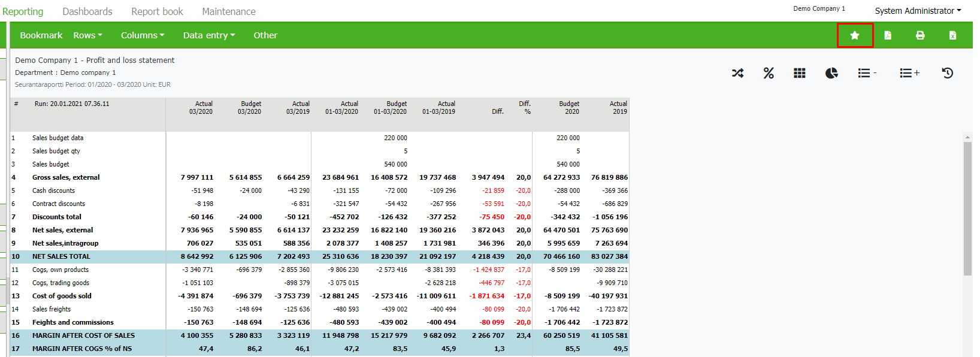Select MARGIN AFTER COST OF SALES row
The width and height of the screenshot is (980, 357).
pyautogui.click(x=319, y=335)
